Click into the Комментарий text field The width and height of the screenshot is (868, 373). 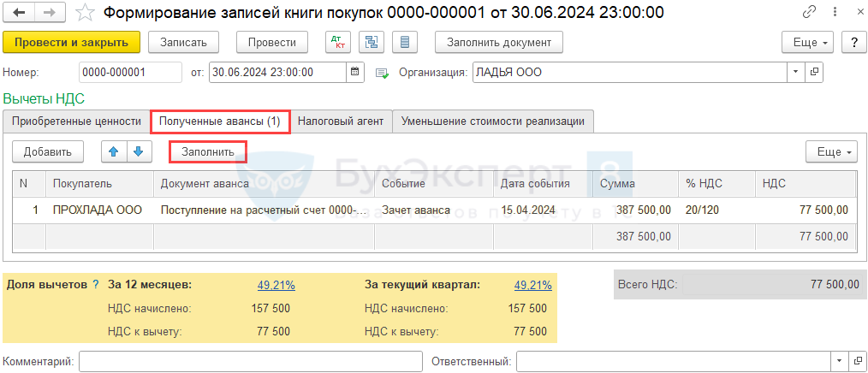point(250,362)
